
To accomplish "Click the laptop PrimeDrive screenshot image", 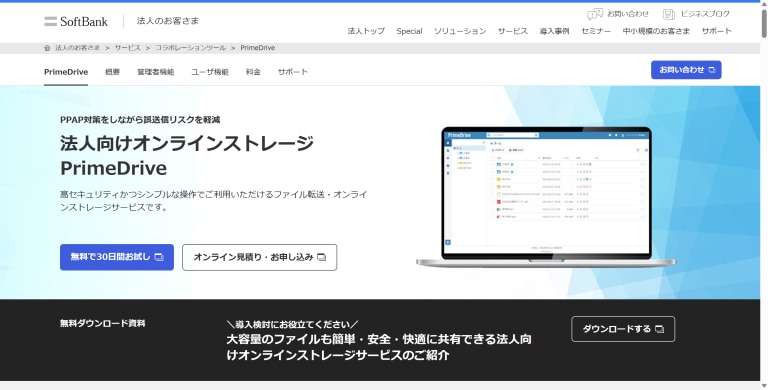I will pos(546,196).
